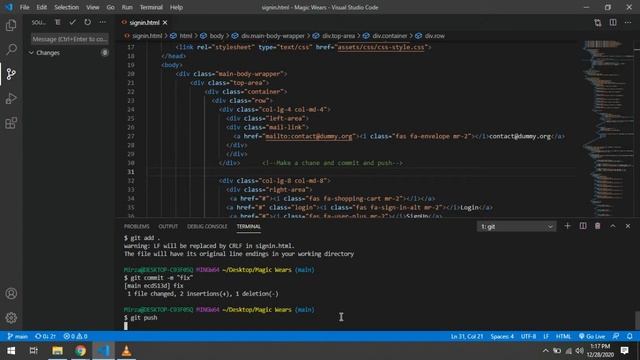Open Google Chrome from the taskbar
Image resolution: width=640 pixels, height=360 pixels.
pyautogui.click(x=80, y=351)
